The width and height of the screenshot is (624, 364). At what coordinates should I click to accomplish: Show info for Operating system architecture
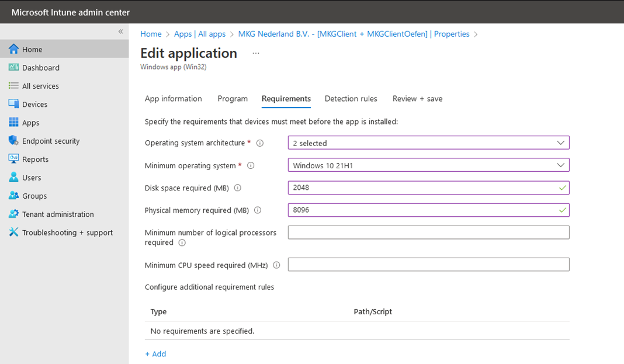pos(260,143)
